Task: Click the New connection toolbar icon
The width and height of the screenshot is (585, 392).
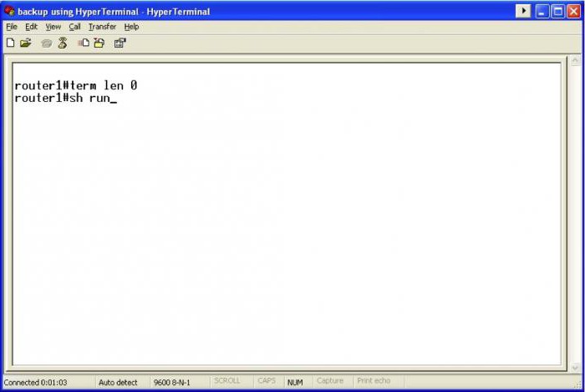Action: (x=11, y=43)
